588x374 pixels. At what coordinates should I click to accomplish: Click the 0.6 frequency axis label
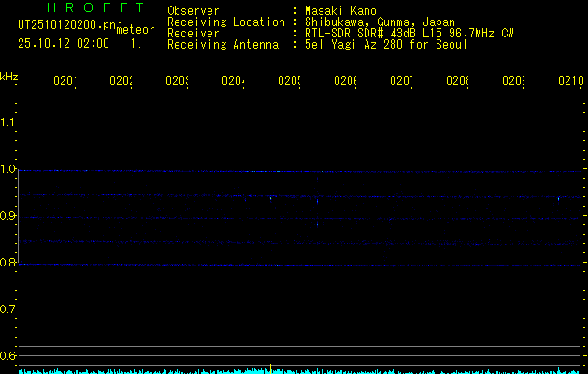pos(8,356)
